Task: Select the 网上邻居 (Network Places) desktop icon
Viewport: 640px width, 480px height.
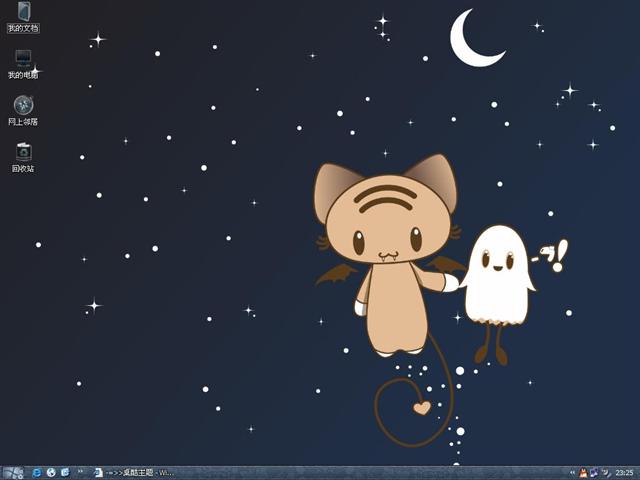Action: [23, 105]
